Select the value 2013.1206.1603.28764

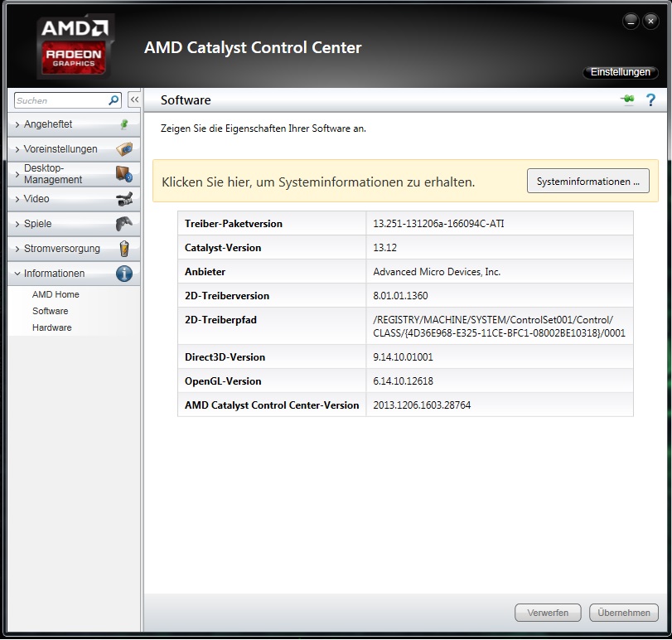click(x=422, y=405)
